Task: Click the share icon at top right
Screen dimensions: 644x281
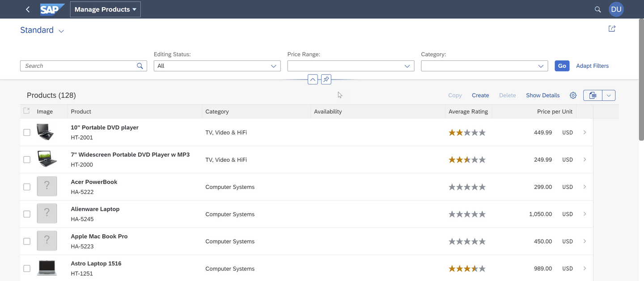Action: 612,29
